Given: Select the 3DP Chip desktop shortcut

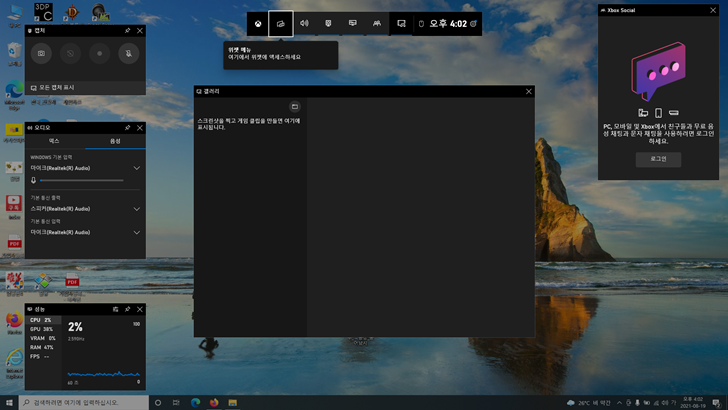Looking at the screenshot, I should pos(43,13).
